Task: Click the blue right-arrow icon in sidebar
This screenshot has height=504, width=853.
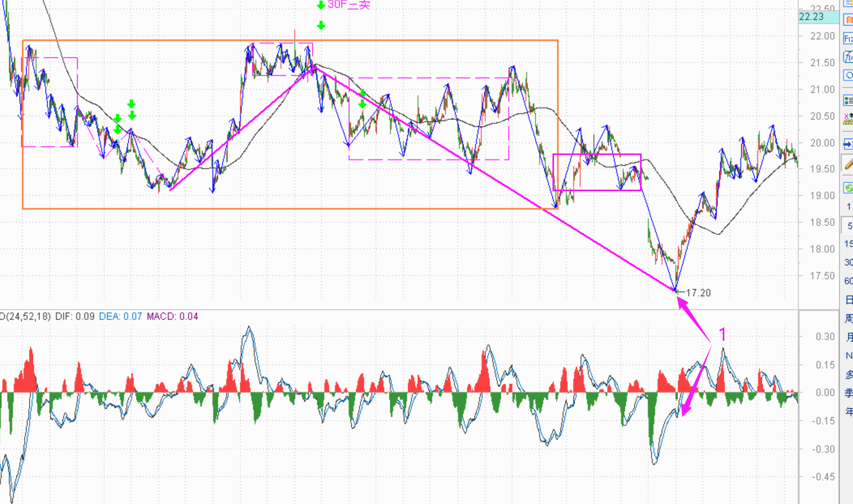Action: pyautogui.click(x=848, y=144)
